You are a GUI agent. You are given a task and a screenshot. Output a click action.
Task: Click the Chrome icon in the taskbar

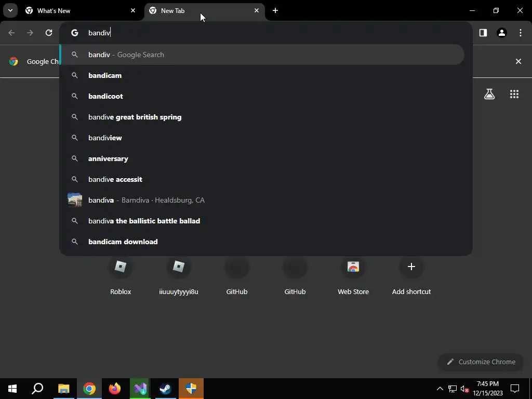(x=89, y=389)
